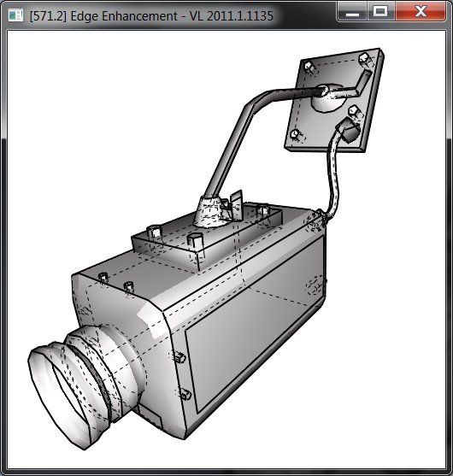Select the upper screw on camera side edge
Image resolution: width=453 pixels, height=476 pixels.
tap(179, 357)
